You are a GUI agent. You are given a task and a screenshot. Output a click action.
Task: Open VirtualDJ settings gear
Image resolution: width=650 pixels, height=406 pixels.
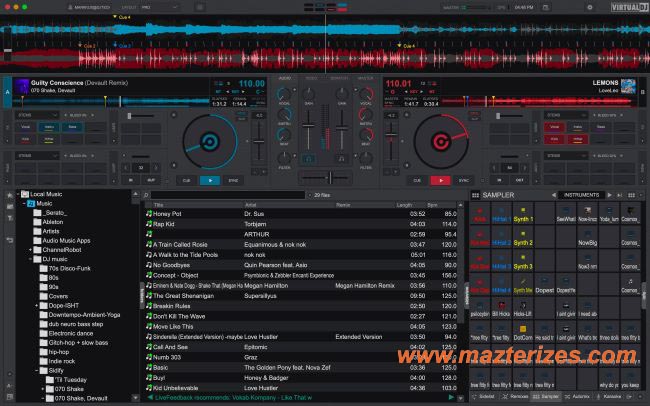(589, 7)
